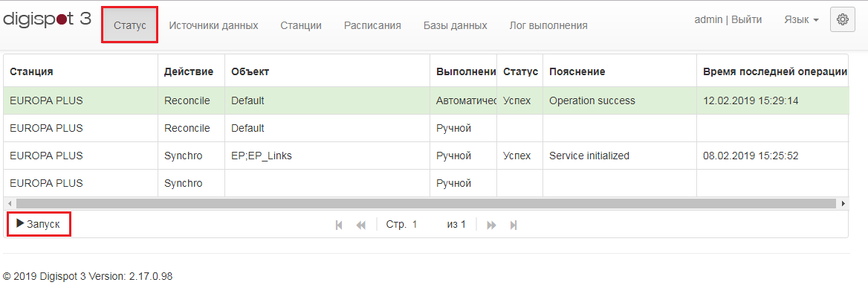Viewport: 868px width, 291px height.
Task: Open the Станции tab
Action: pos(301,25)
